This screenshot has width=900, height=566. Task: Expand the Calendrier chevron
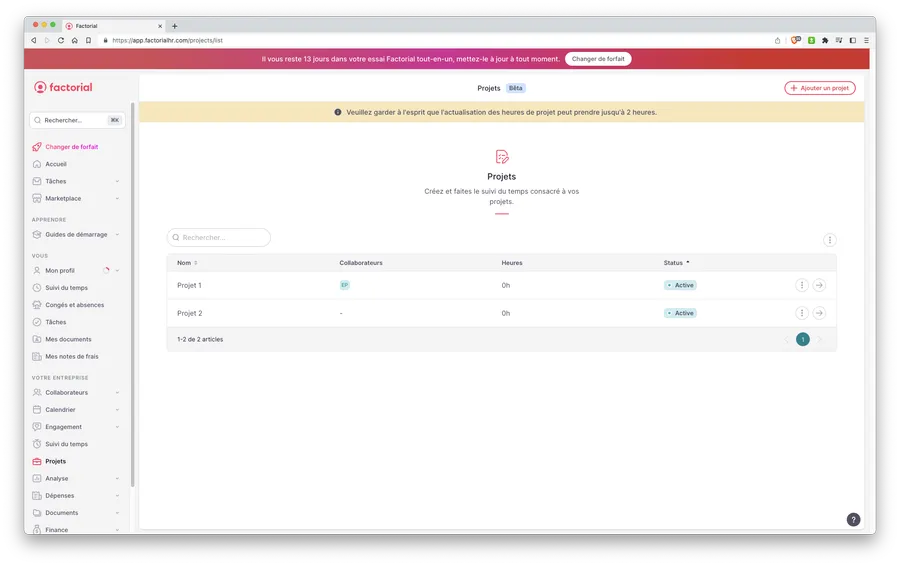pyautogui.click(x=117, y=410)
